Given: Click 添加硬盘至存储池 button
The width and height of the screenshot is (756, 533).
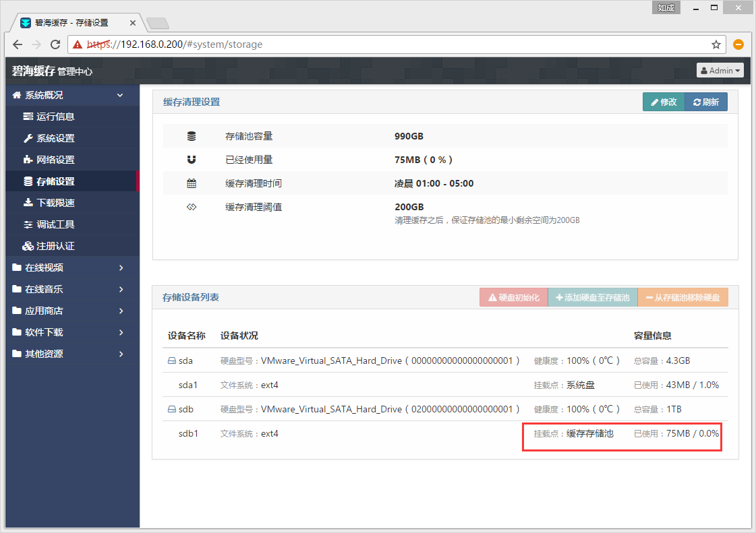Looking at the screenshot, I should click(592, 297).
